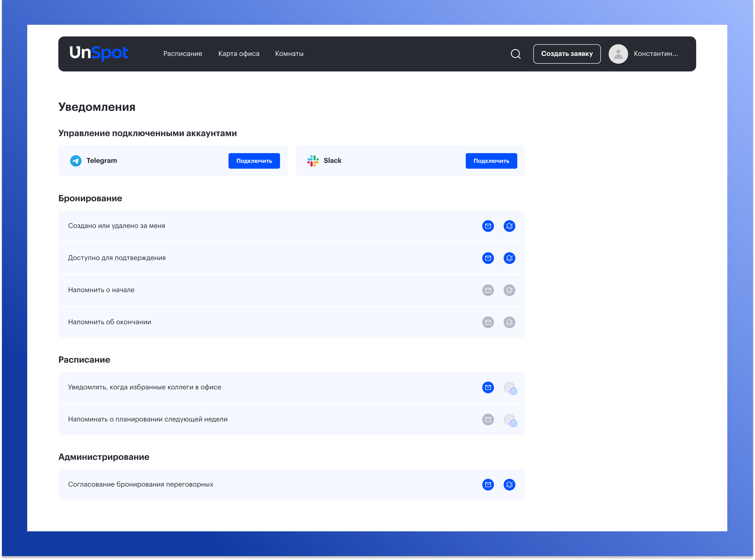This screenshot has height=560, width=755.
Task: Click locked push icon for favorite colleagues row
Action: click(x=510, y=388)
